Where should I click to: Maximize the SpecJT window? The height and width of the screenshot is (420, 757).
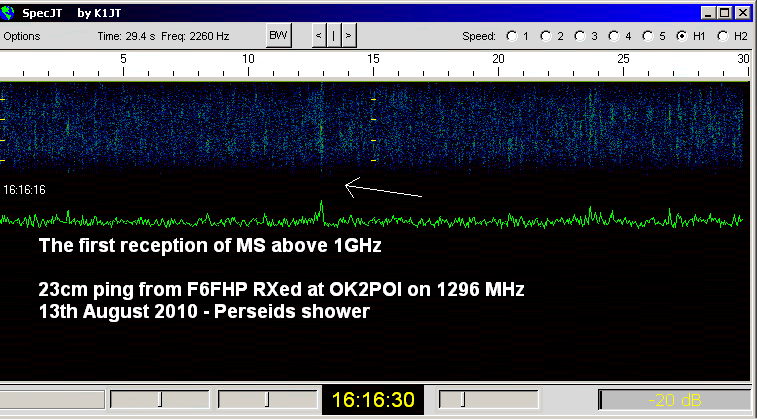tap(725, 13)
